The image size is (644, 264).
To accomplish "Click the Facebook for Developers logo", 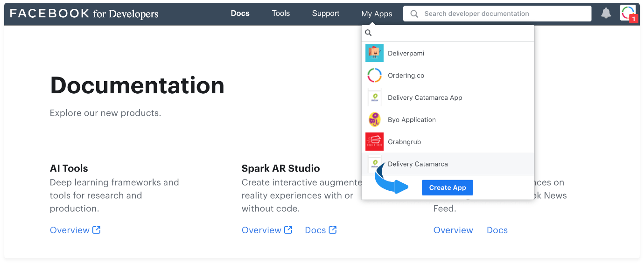I will [84, 14].
